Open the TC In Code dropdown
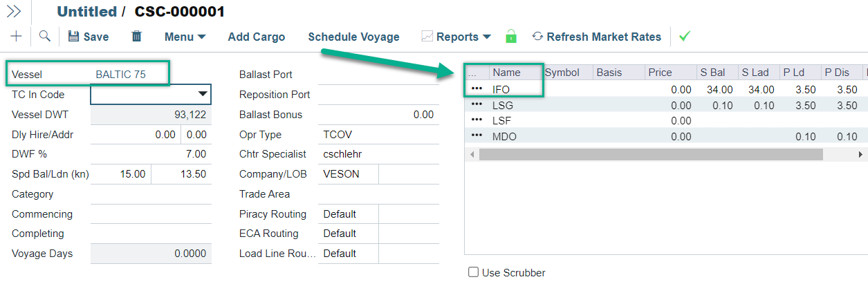 (203, 94)
